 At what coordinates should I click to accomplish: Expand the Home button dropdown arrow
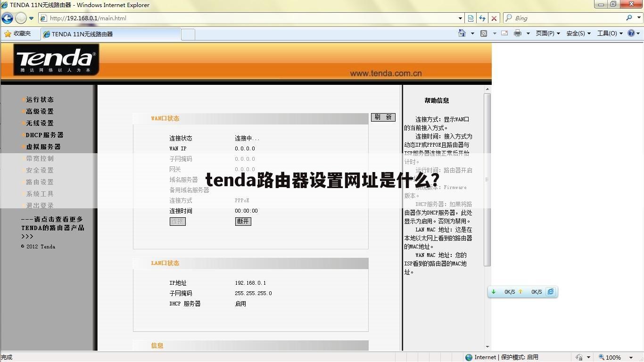coord(472,33)
